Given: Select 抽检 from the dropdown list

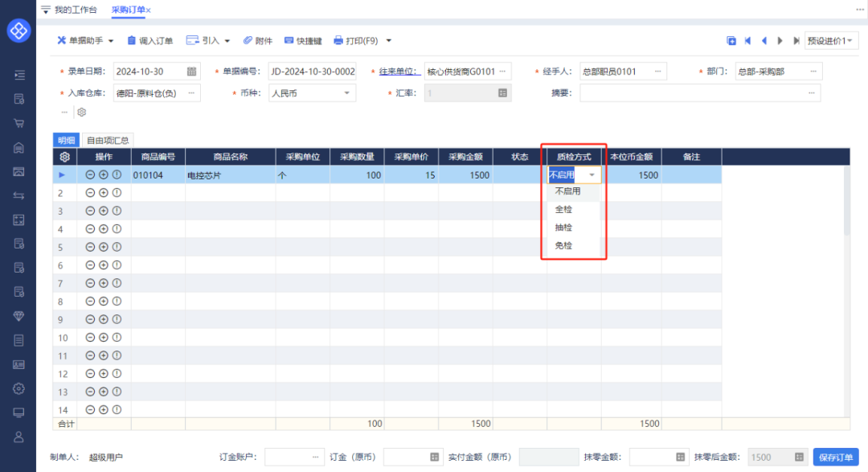Looking at the screenshot, I should pyautogui.click(x=574, y=228).
